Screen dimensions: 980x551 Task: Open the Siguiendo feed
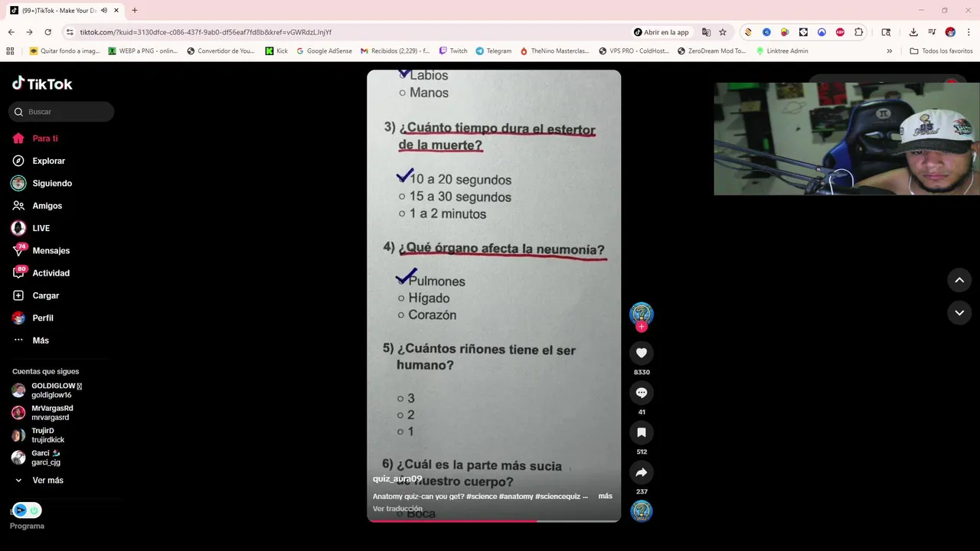[41, 184]
